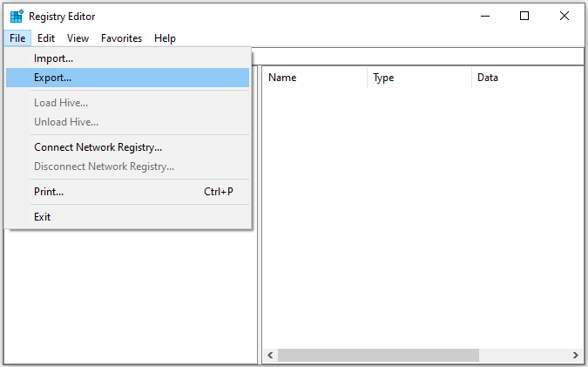Maximize the Registry Editor window
The height and width of the screenshot is (367, 588).
[524, 17]
